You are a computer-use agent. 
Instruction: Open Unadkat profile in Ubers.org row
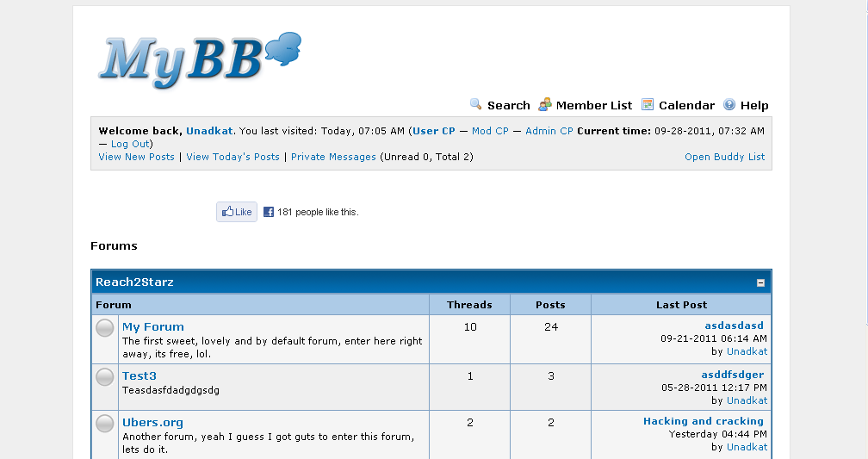[747, 447]
